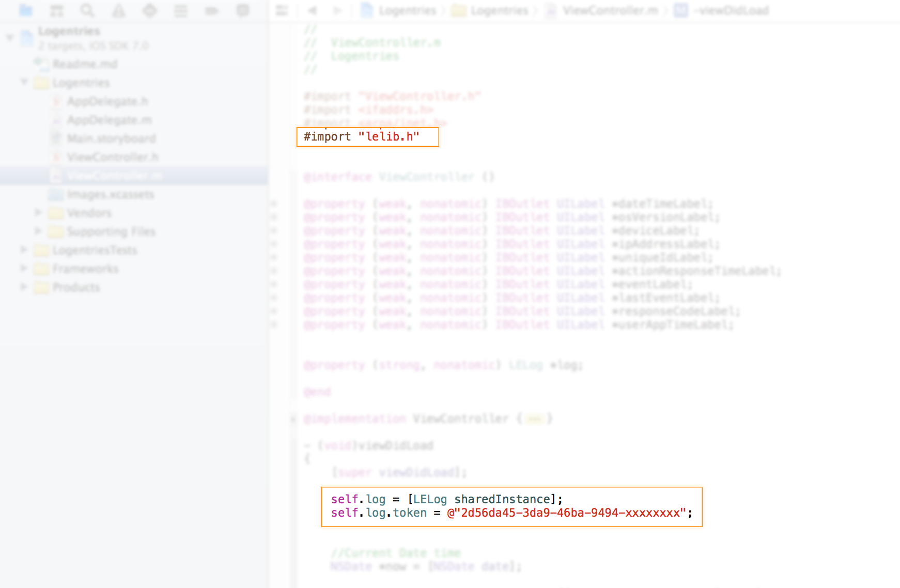
Task: Expand the Supporting Files group
Action: coord(38,231)
